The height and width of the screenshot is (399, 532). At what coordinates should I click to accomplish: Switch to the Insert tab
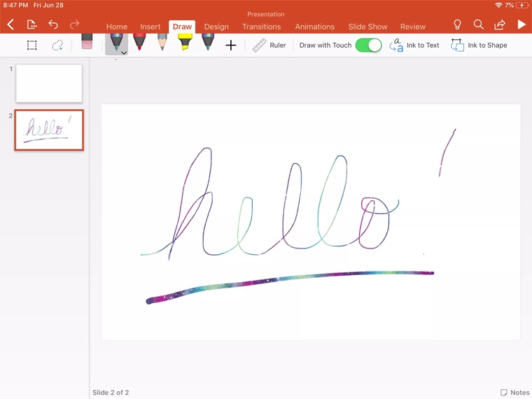[x=150, y=27]
